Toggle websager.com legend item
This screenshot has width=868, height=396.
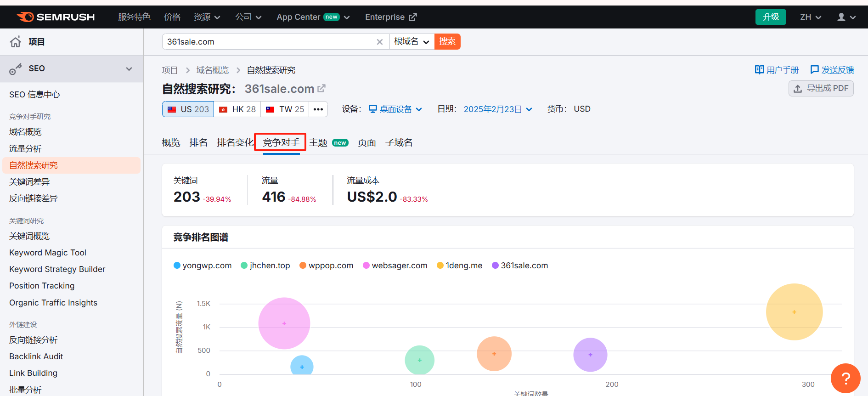395,266
